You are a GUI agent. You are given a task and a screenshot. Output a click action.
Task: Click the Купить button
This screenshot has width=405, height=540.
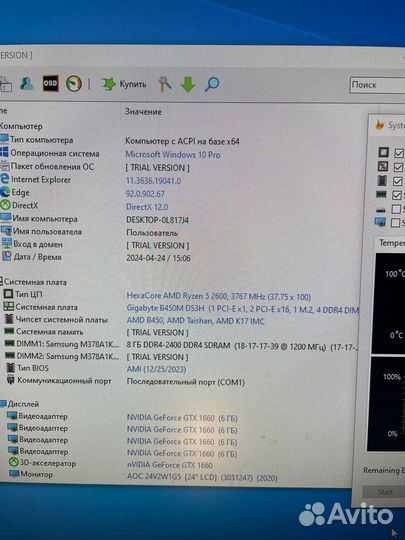124,84
